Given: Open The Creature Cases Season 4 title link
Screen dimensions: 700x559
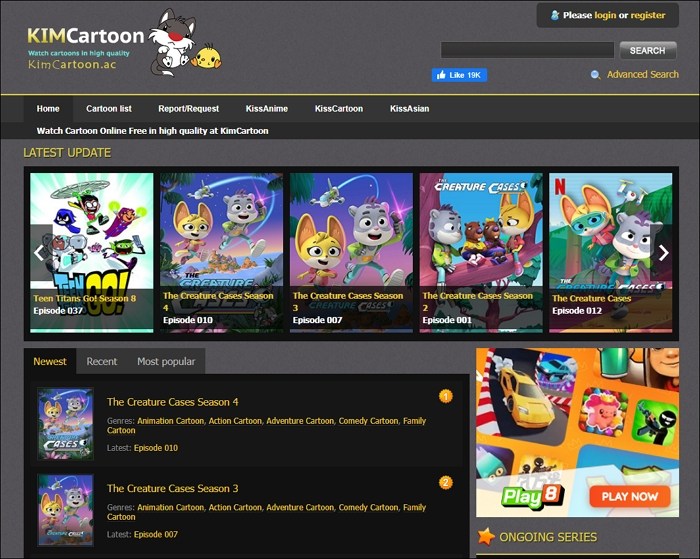Looking at the screenshot, I should pyautogui.click(x=172, y=402).
